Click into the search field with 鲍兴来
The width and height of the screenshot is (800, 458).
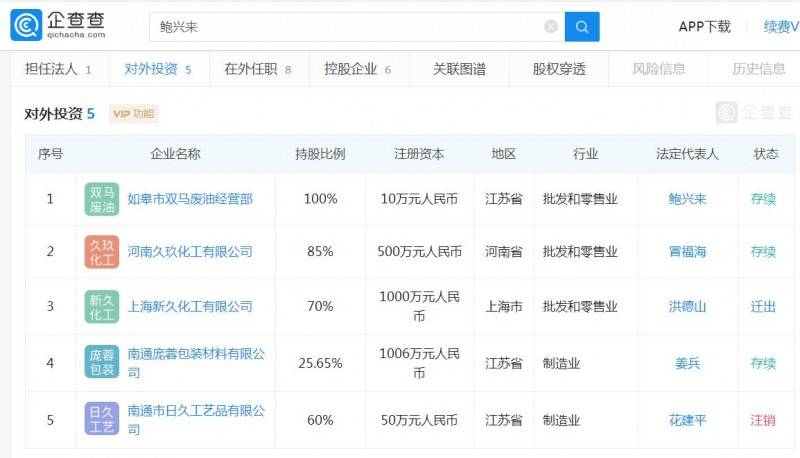[340, 27]
